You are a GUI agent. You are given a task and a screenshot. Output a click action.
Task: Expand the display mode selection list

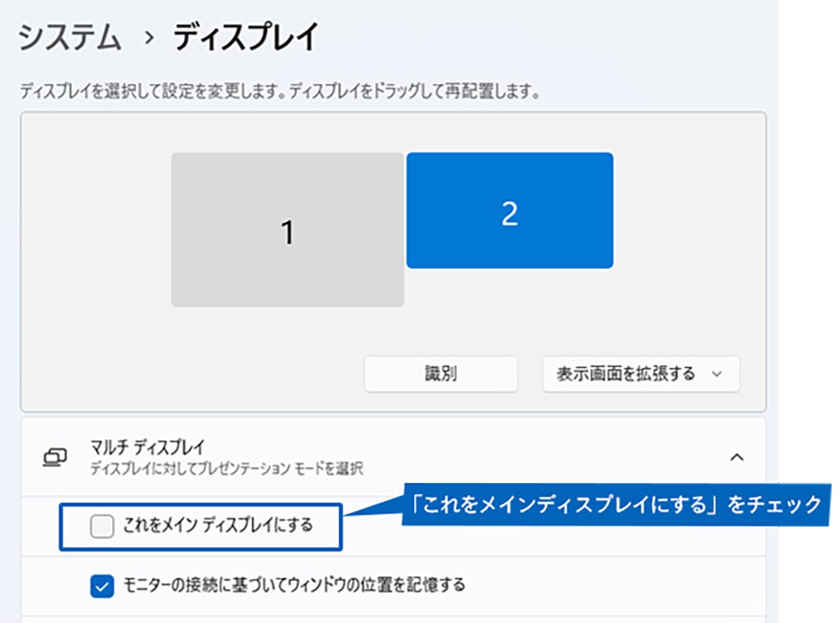pyautogui.click(x=639, y=374)
